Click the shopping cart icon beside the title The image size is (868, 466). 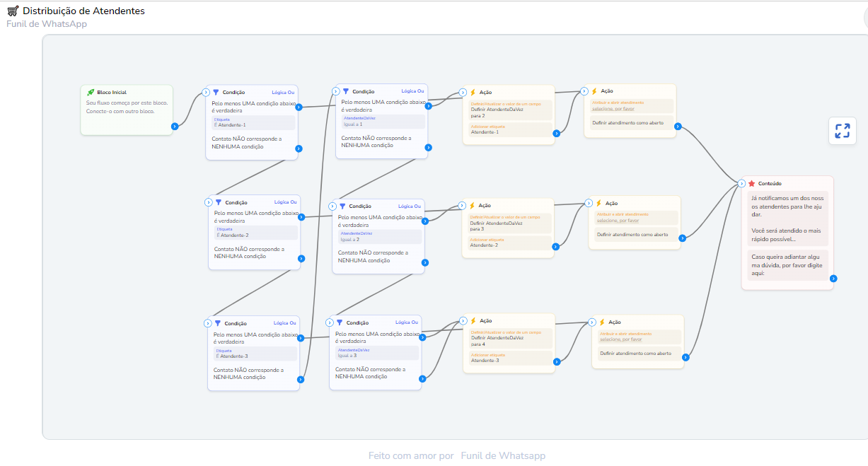13,11
